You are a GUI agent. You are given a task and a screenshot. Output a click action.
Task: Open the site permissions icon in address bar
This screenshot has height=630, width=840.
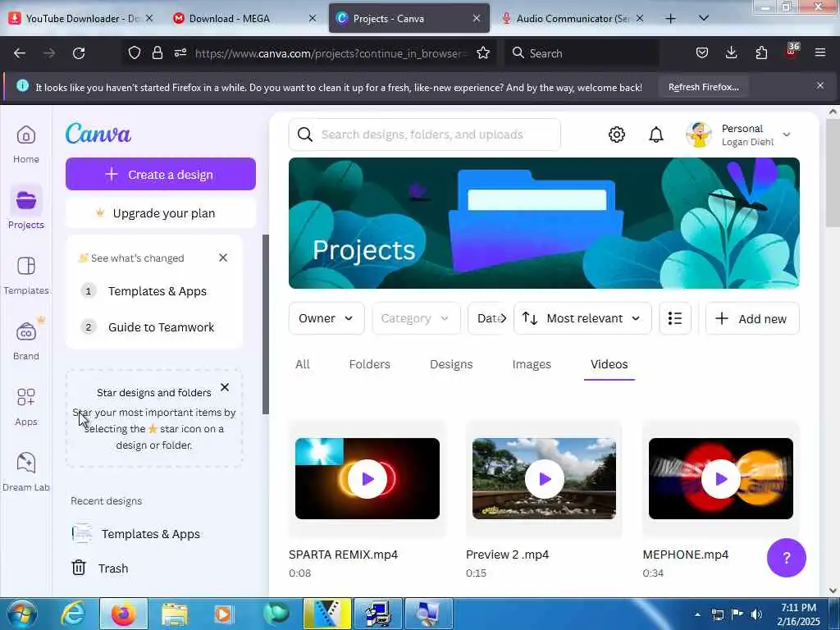tap(180, 53)
